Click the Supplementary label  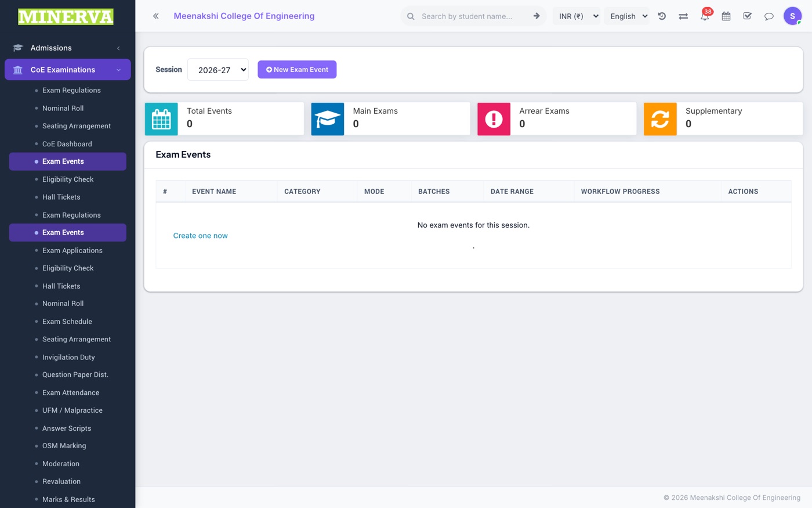(x=714, y=111)
